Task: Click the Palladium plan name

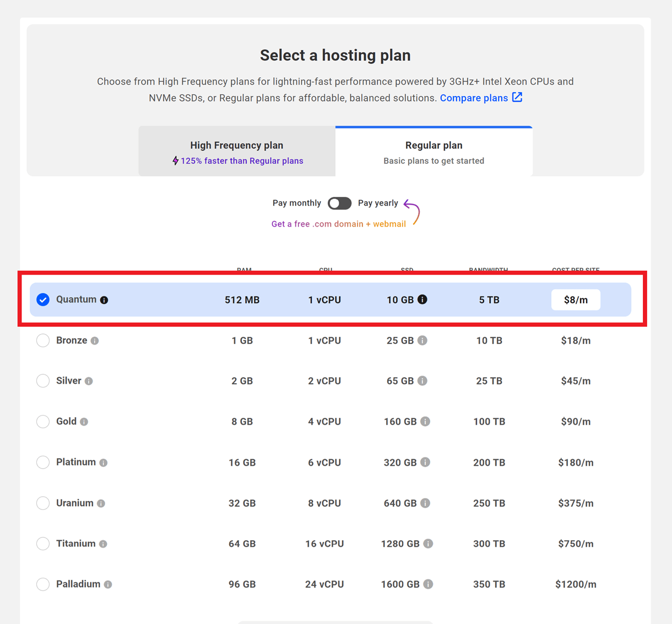Action: (x=78, y=584)
